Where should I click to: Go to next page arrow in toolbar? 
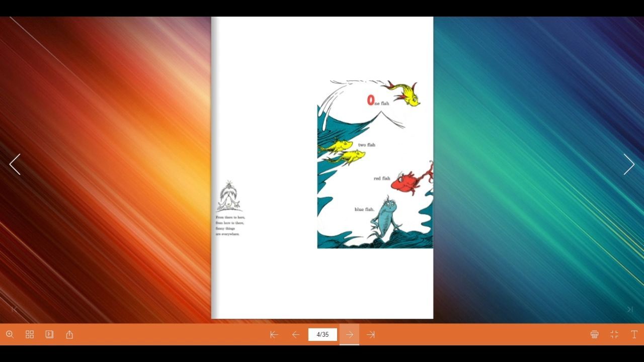(x=349, y=334)
